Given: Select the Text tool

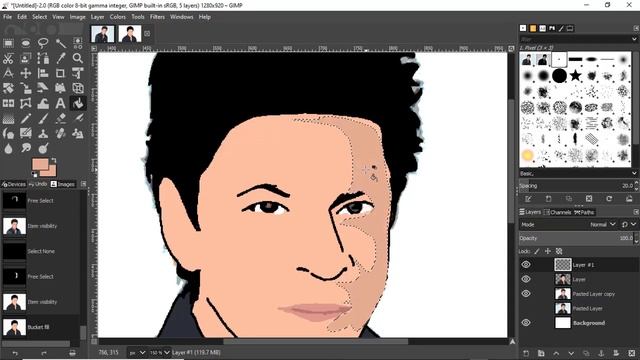Looking at the screenshot, I should (60, 103).
